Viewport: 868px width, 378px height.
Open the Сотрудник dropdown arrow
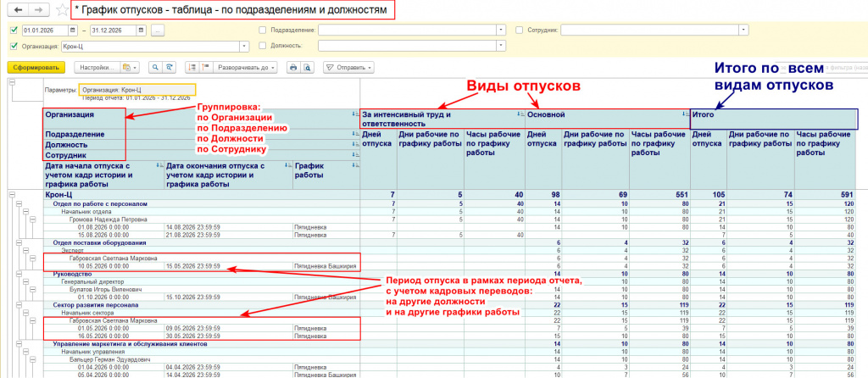(744, 30)
